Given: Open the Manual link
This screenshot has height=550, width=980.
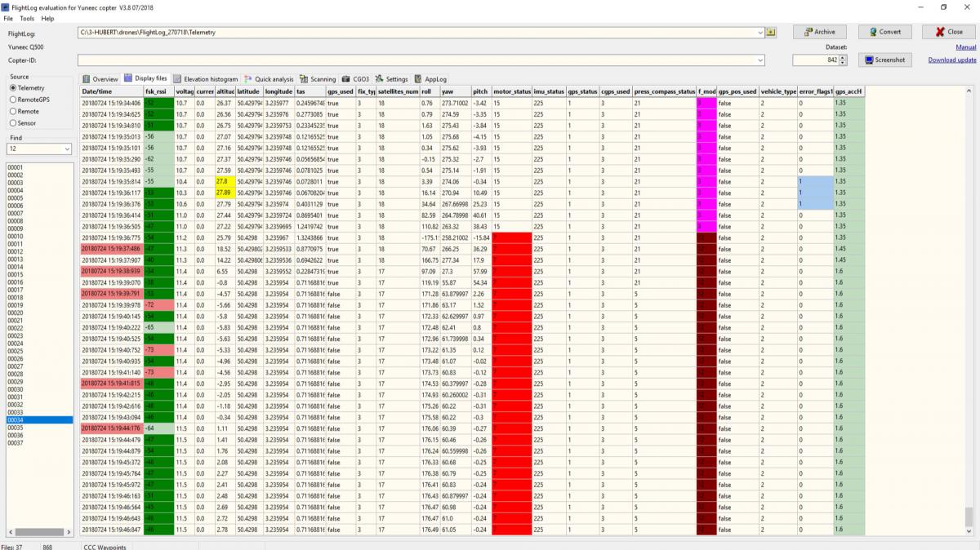Looking at the screenshot, I should (x=966, y=47).
